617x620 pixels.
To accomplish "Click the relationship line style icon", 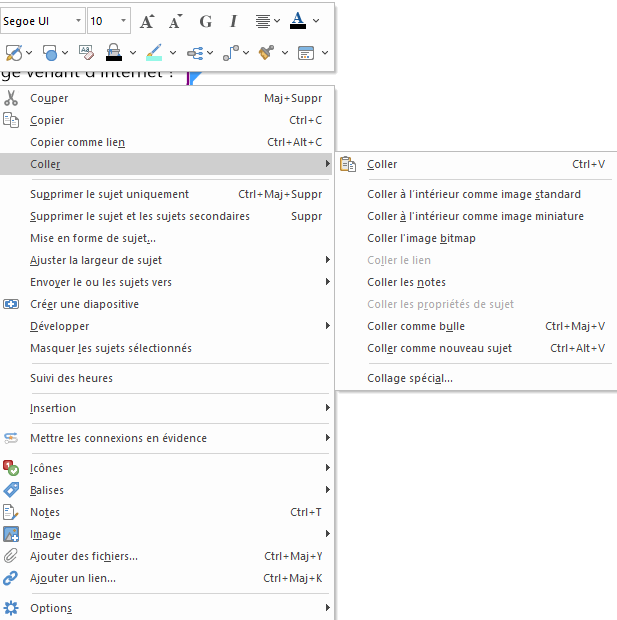I will [x=230, y=52].
